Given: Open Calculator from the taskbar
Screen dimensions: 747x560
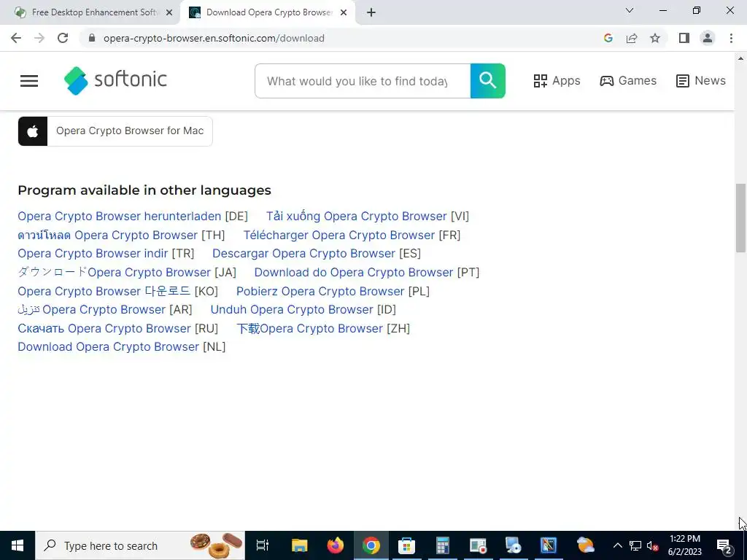Looking at the screenshot, I should pyautogui.click(x=442, y=545).
